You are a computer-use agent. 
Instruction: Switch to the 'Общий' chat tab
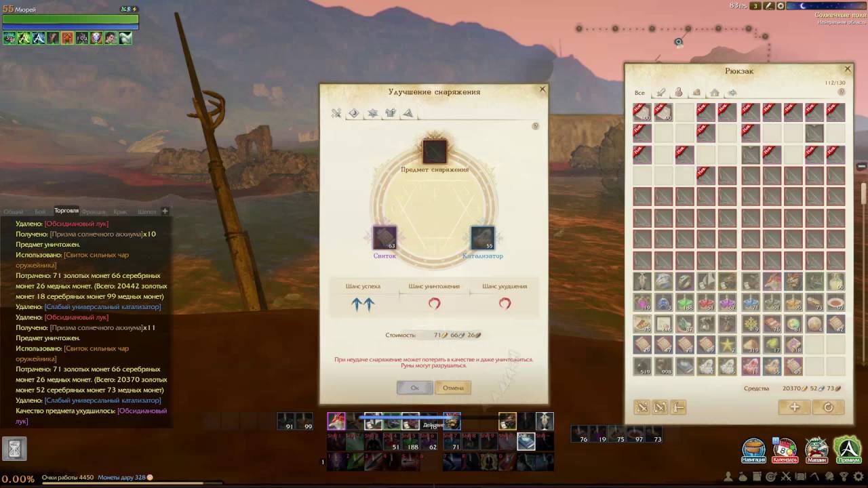13,211
